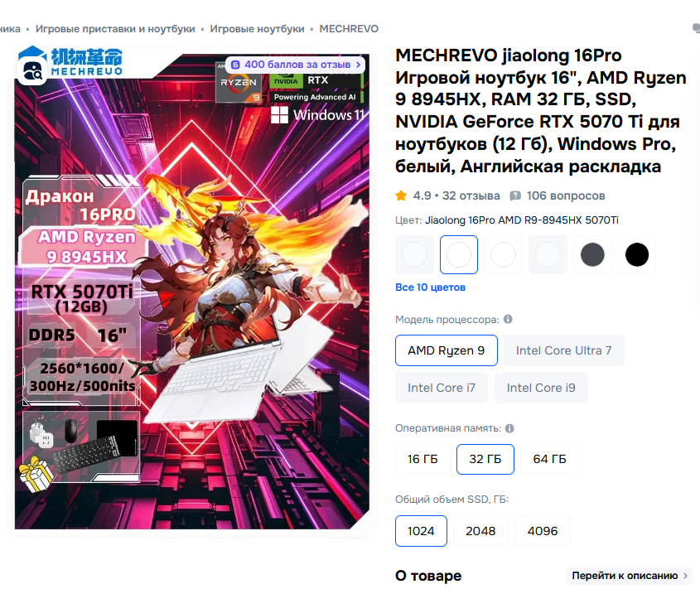Click the visual search icon on product image

coord(32,71)
